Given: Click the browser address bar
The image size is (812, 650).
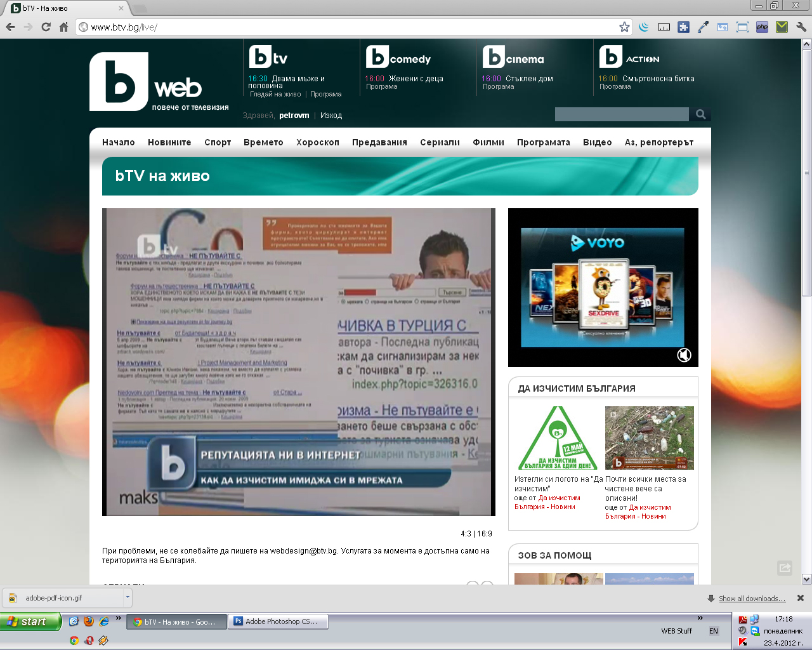Looking at the screenshot, I should pyautogui.click(x=354, y=27).
